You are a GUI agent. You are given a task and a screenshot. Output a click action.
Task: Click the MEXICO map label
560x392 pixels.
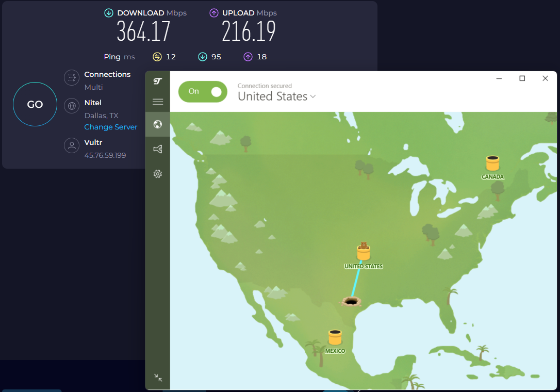(335, 351)
